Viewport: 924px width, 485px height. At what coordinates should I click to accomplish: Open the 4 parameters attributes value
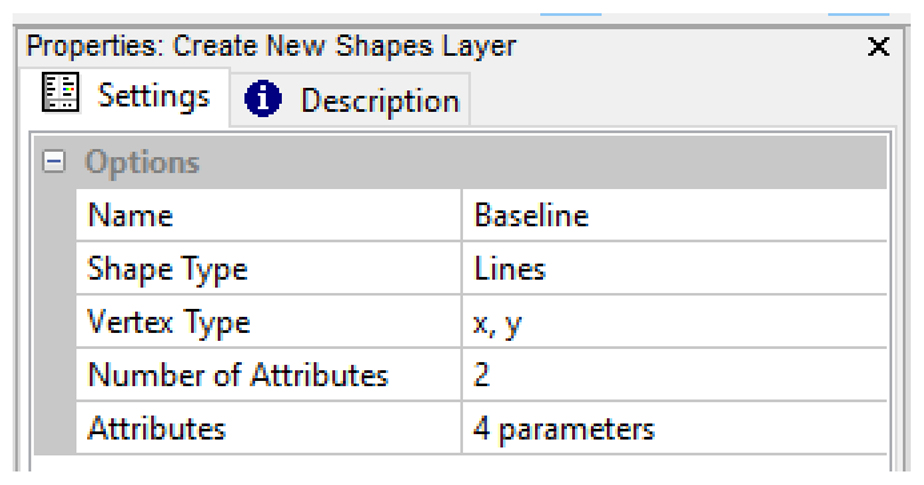point(672,429)
